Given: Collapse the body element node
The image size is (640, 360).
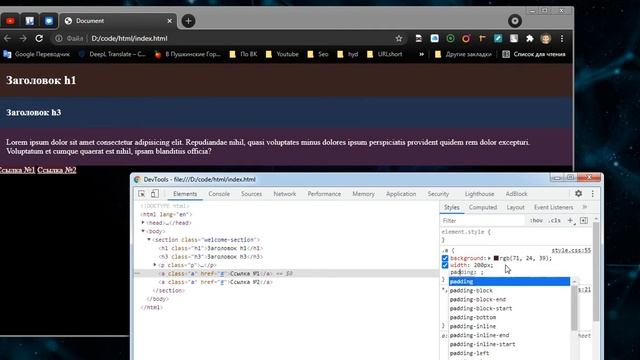Looking at the screenshot, I should 143,231.
